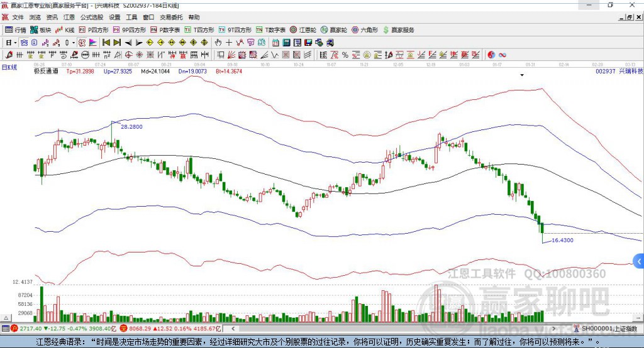Image resolution: width=644 pixels, height=348 pixels.
Task: Select the zigzag wave line tool
Action: [x=275, y=55]
